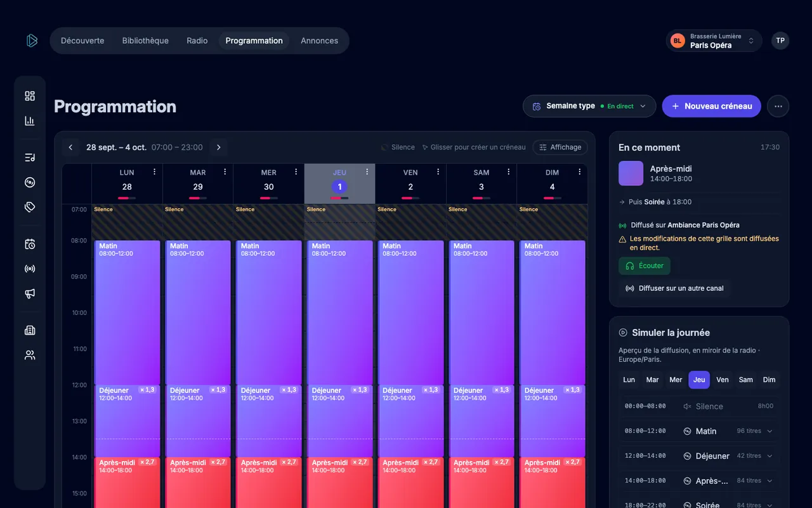Open the Affichage display options
Screen dimensions: 812x508
(560, 147)
